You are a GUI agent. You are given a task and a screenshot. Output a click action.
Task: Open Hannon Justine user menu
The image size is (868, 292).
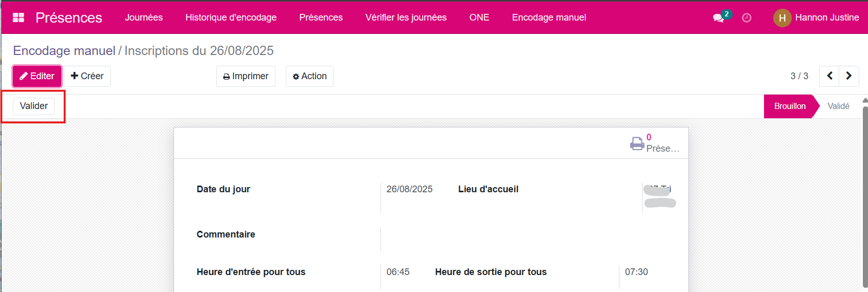tap(826, 17)
